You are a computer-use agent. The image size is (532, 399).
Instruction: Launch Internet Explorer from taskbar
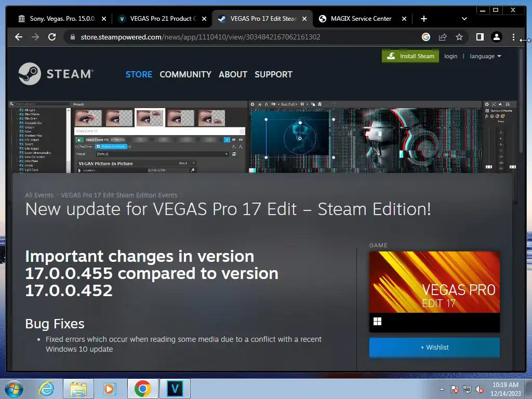pyautogui.click(x=46, y=389)
